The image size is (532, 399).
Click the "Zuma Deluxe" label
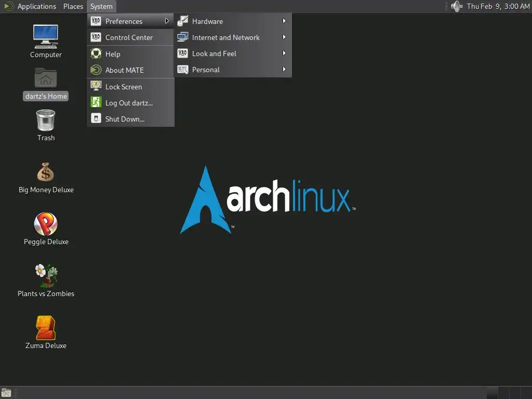coord(46,345)
